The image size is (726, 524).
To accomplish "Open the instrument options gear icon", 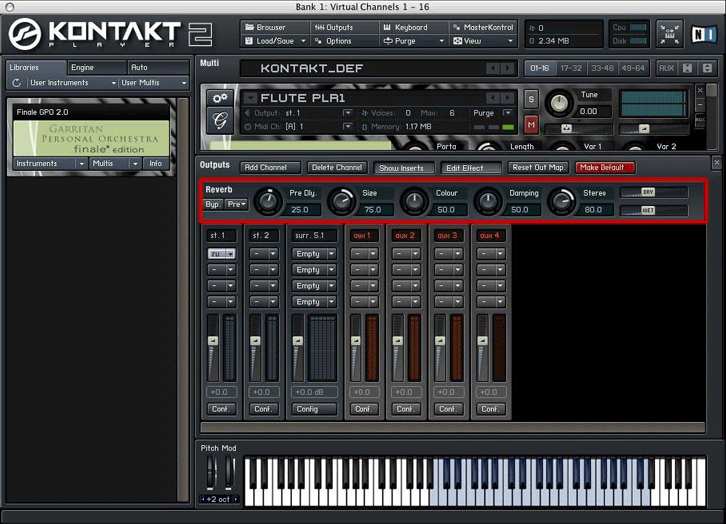I will (x=219, y=98).
